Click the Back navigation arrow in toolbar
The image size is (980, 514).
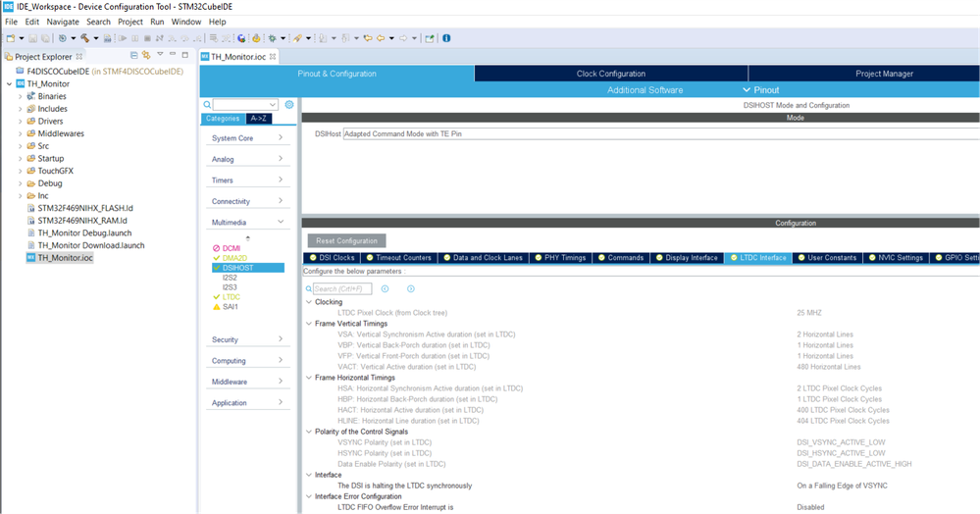[x=380, y=38]
